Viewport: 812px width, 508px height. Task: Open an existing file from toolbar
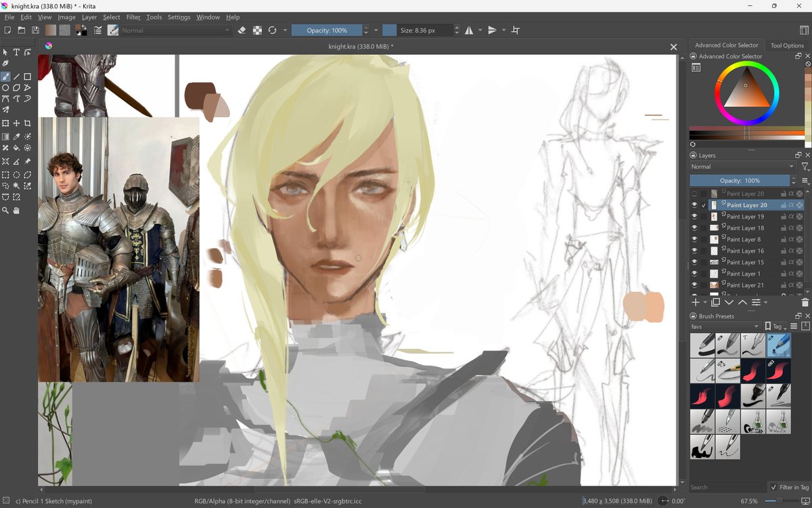(21, 30)
